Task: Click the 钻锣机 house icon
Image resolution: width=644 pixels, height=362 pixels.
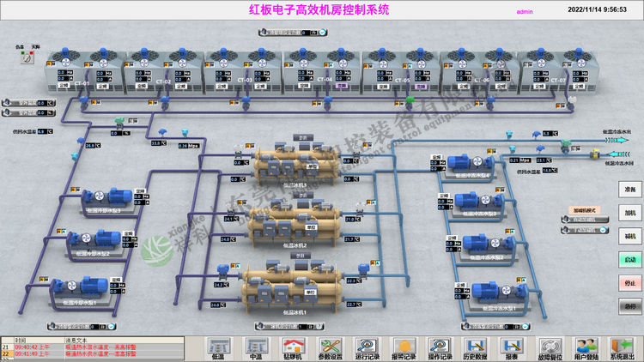Action: 293,347
